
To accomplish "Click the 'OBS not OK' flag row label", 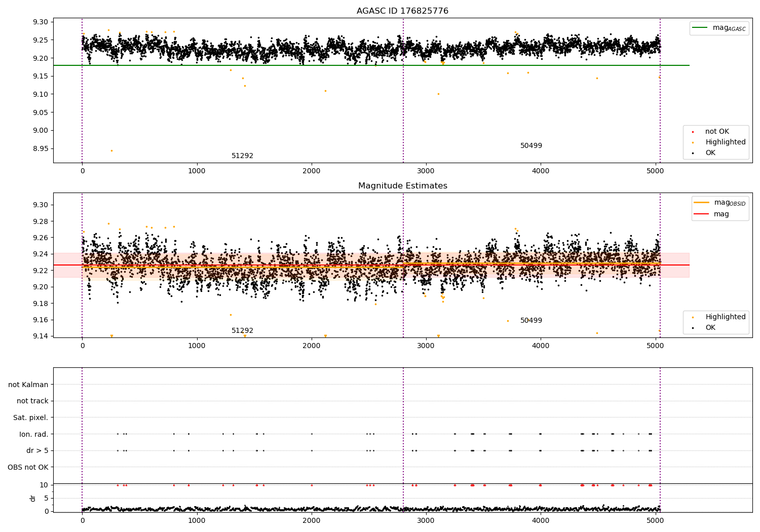I will tap(28, 467).
